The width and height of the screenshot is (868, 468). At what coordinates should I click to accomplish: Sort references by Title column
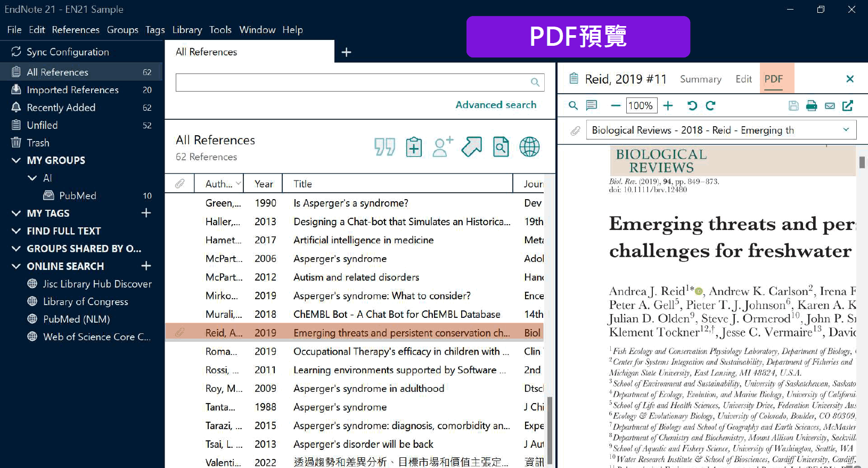[x=397, y=184]
